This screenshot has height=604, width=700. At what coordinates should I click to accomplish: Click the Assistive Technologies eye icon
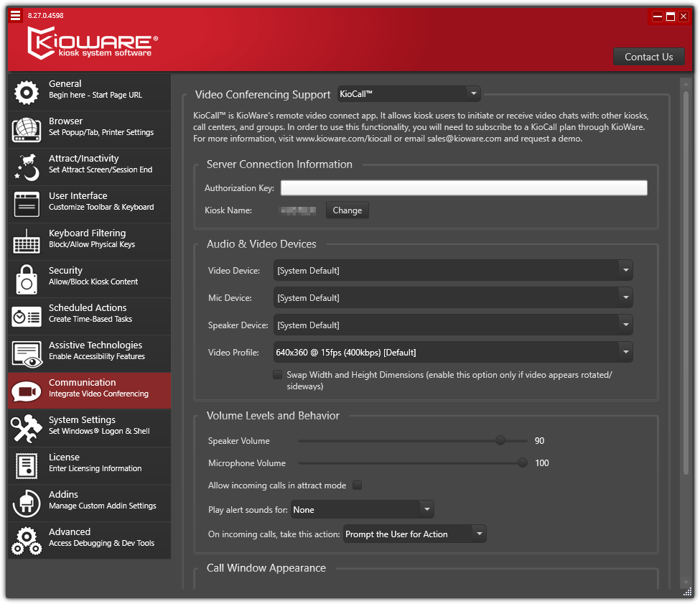(x=27, y=355)
